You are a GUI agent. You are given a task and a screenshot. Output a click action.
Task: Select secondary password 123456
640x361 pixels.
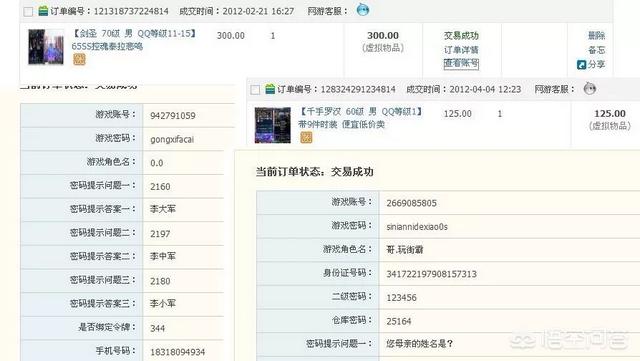tap(401, 298)
